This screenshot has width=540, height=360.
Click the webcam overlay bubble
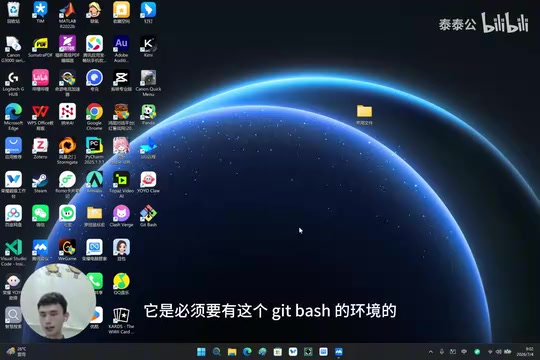coord(58,301)
